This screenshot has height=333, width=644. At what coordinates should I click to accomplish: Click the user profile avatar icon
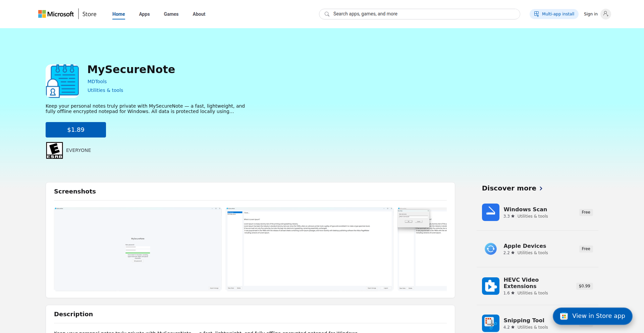click(x=605, y=14)
